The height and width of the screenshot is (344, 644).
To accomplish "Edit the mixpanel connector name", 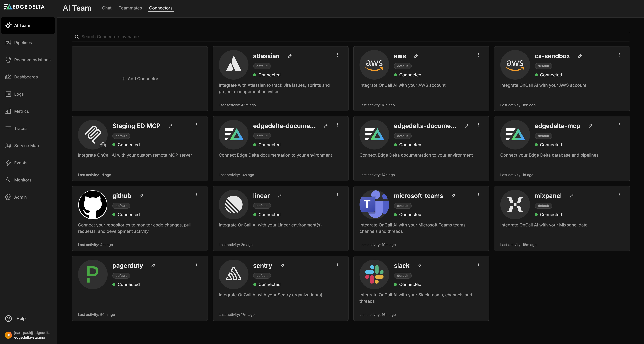I will [572, 196].
